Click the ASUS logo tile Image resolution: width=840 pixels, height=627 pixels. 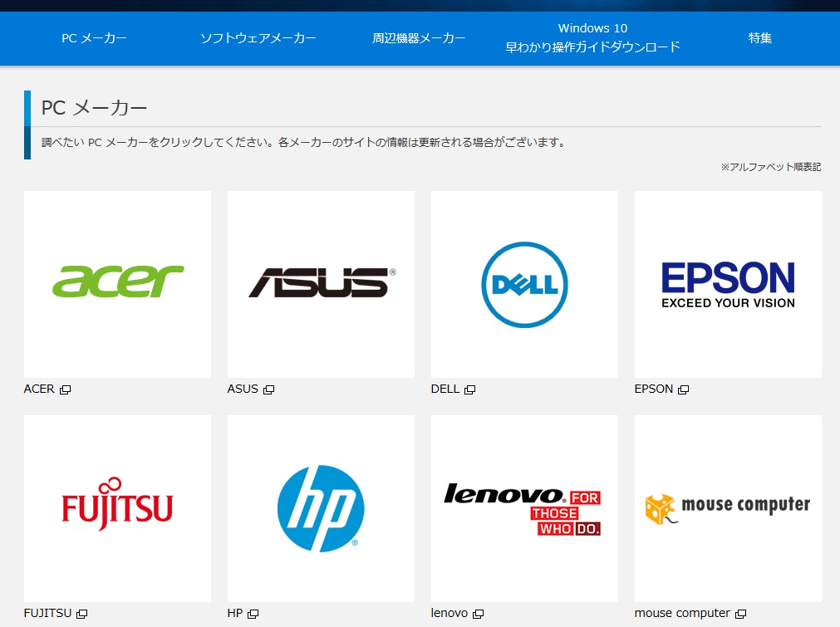(321, 284)
